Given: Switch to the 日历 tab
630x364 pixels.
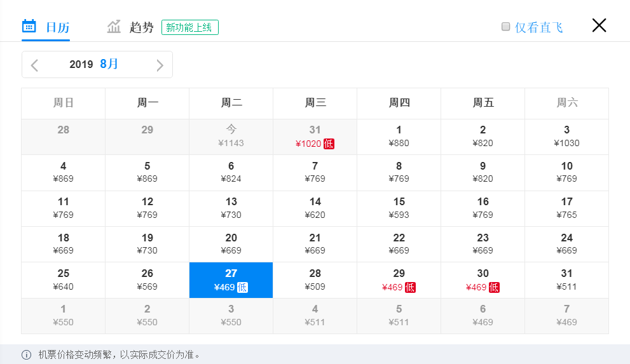Looking at the screenshot, I should click(46, 27).
